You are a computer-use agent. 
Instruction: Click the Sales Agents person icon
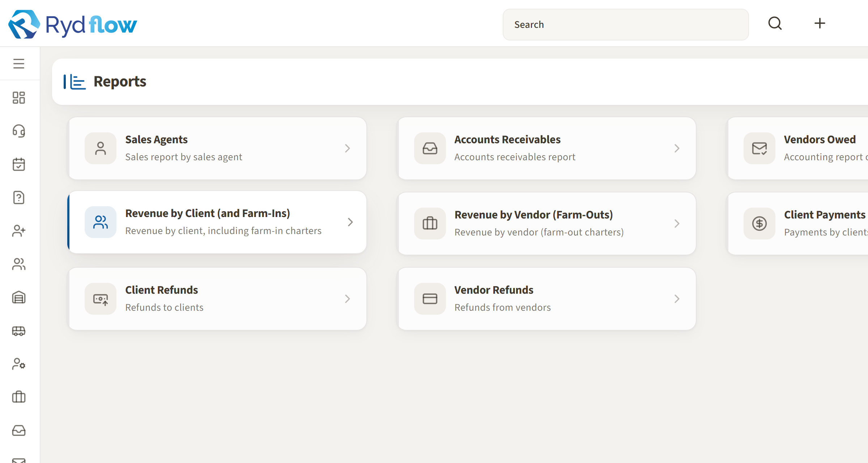[x=101, y=148]
